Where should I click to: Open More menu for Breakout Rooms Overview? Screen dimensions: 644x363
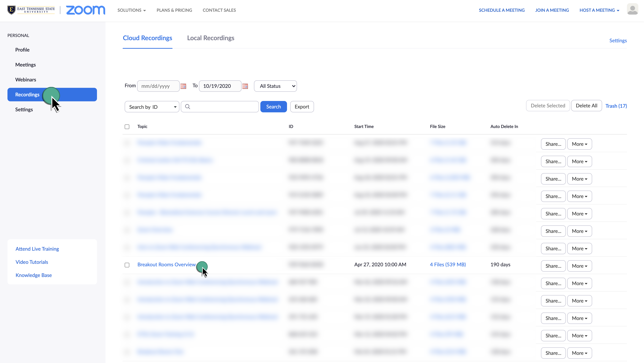[x=579, y=266]
